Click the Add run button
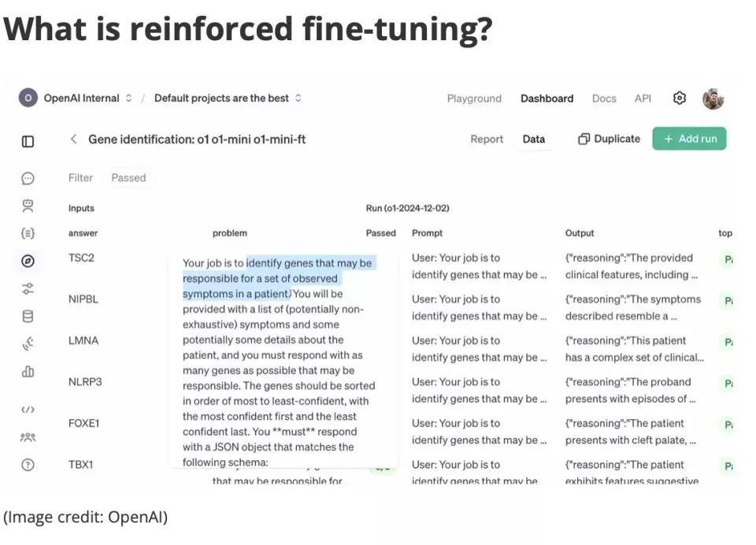The image size is (756, 545). click(689, 139)
